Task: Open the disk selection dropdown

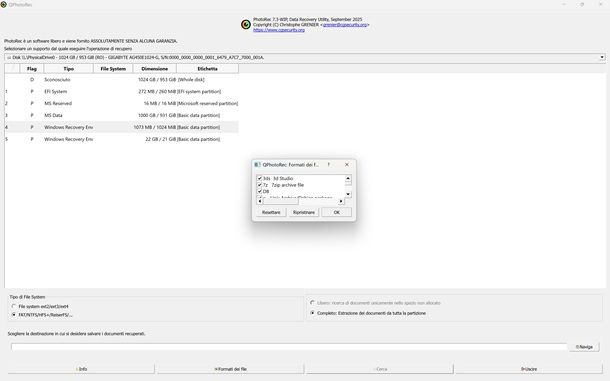Action: (x=305, y=57)
